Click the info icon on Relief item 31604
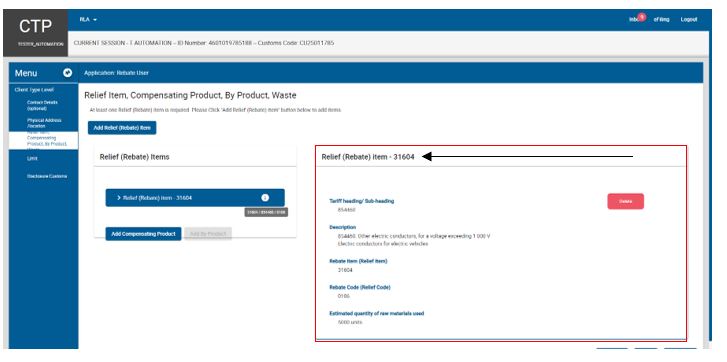Viewport: 727px width, 362px height. 265,197
